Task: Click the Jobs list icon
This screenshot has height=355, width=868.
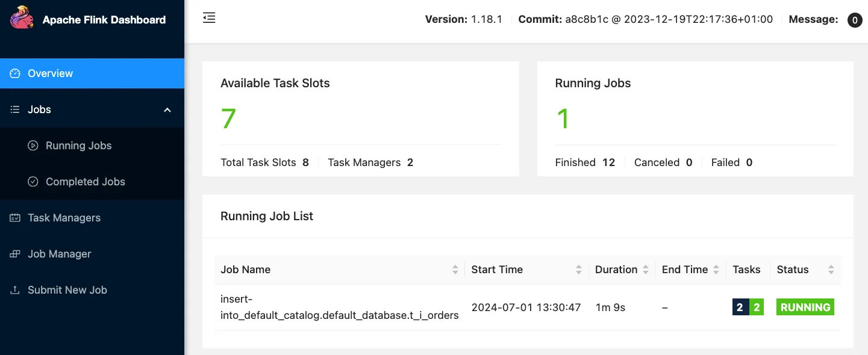Action: 15,110
